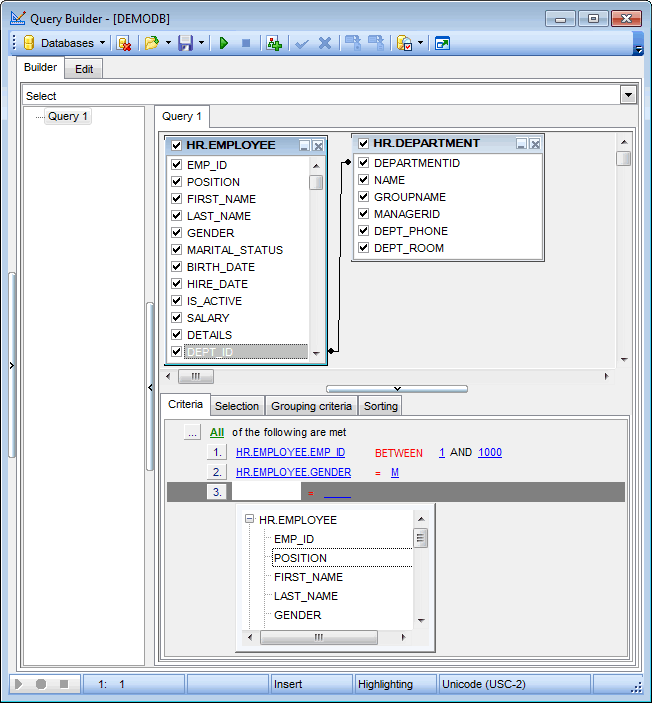Uncheck the EMP_ID field in HR.EMPLOYEE table

pos(176,165)
